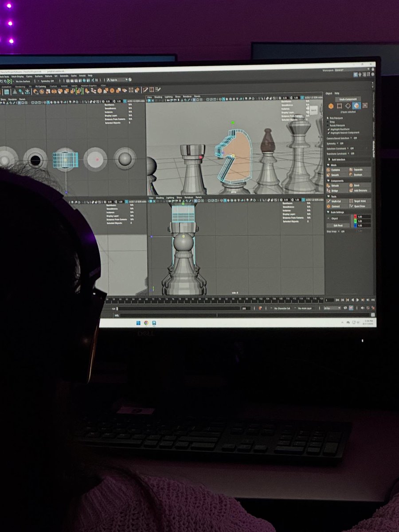
Task: Switch to the FX Caching shelf tab
Action: (x=40, y=86)
